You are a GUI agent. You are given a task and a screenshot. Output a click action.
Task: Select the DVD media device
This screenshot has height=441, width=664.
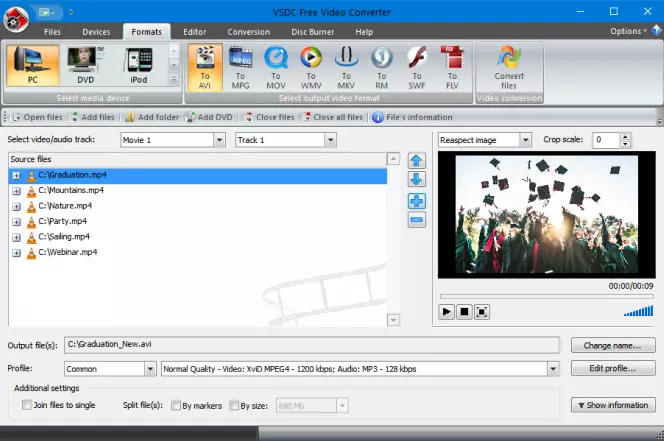coord(86,65)
